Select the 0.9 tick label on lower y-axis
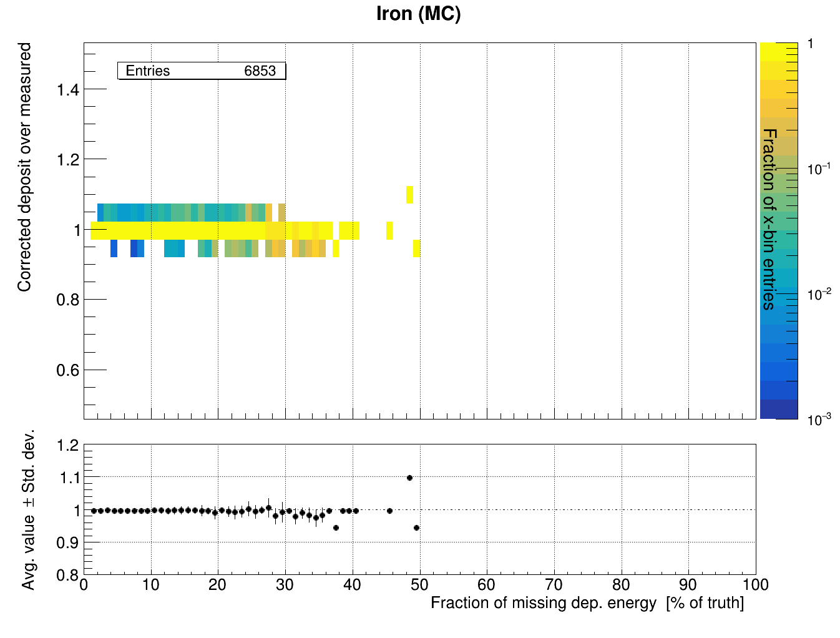Screen dimensions: 840x638 pos(67,543)
